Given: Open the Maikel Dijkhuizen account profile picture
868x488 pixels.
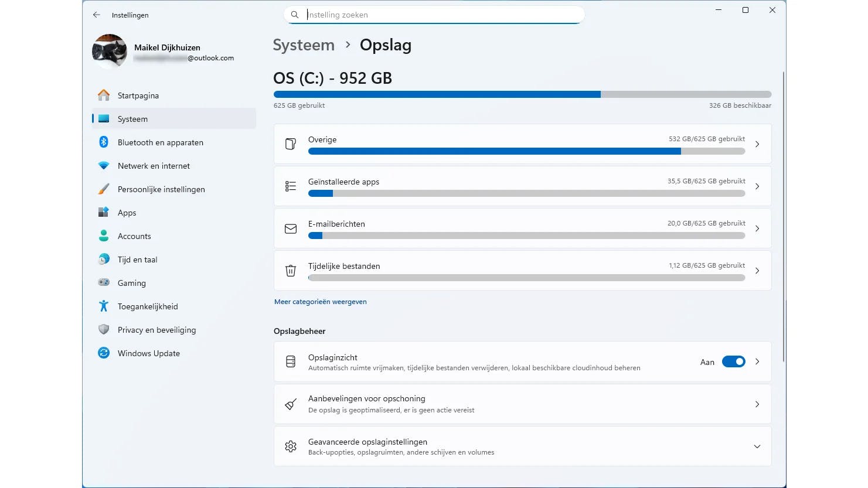Looking at the screenshot, I should 110,52.
